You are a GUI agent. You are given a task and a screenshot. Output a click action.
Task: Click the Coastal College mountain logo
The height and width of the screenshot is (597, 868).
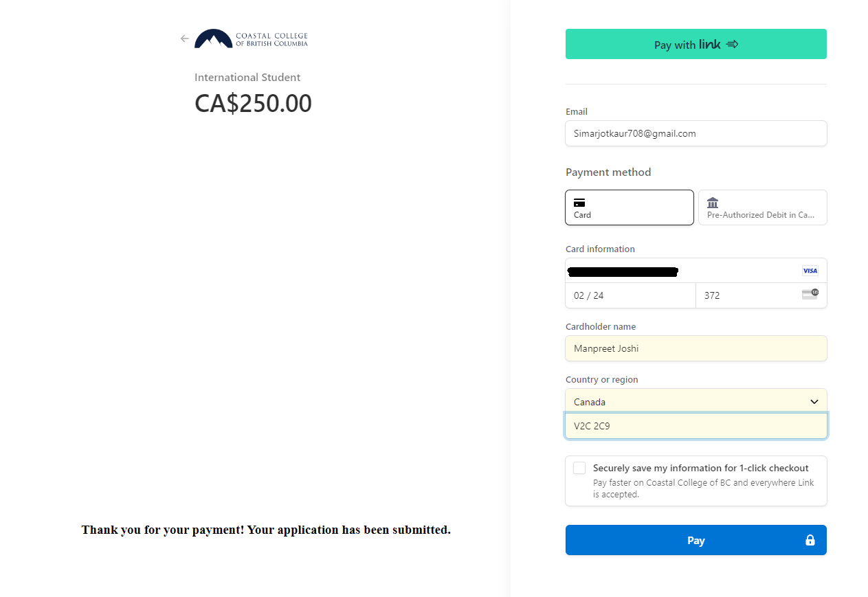[x=214, y=38]
